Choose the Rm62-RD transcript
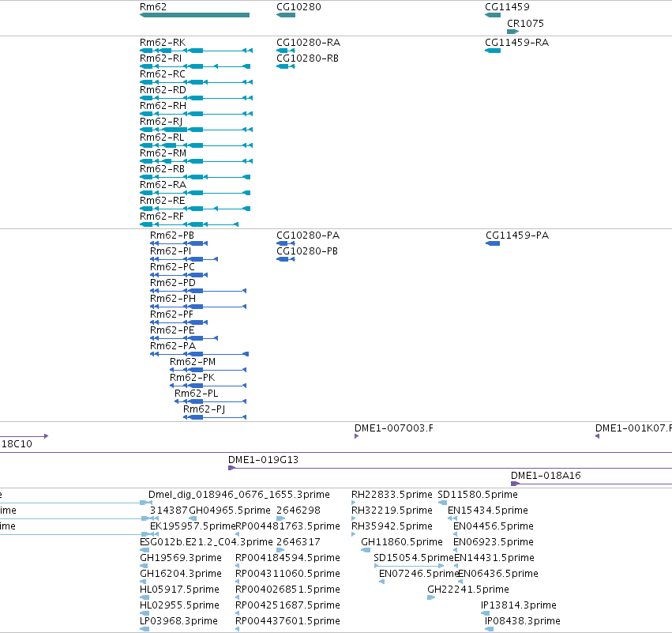The width and height of the screenshot is (672, 633). coord(197,98)
